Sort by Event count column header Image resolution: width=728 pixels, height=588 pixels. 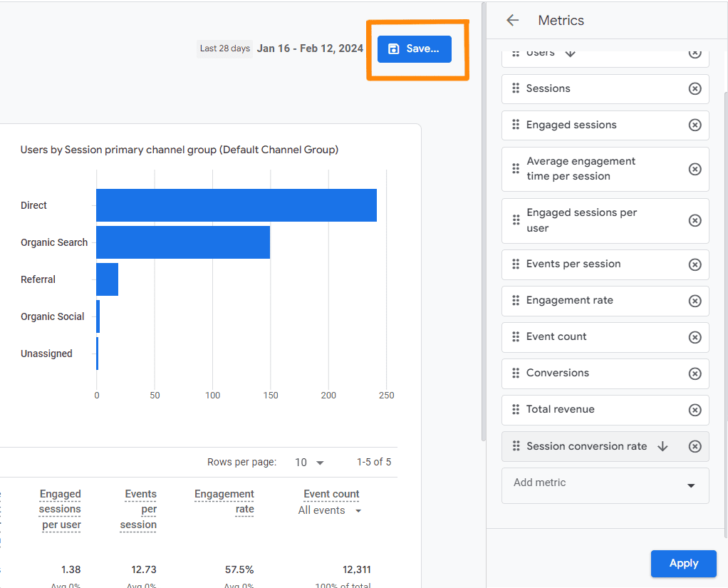click(x=331, y=494)
